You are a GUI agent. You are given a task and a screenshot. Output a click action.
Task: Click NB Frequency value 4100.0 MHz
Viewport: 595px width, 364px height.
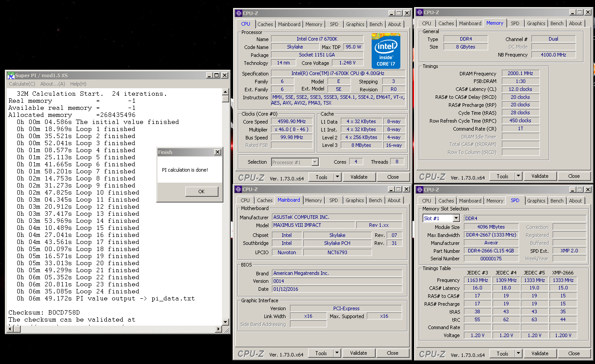[553, 55]
